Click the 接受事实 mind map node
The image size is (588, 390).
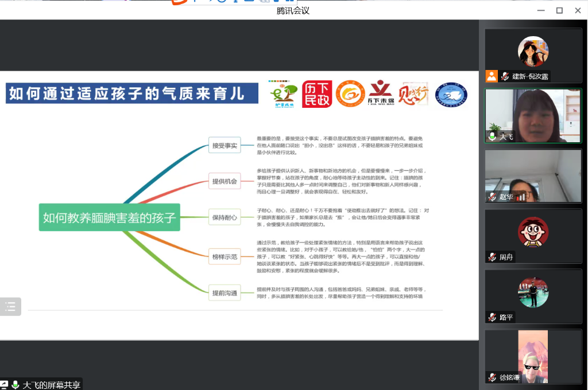click(x=225, y=146)
